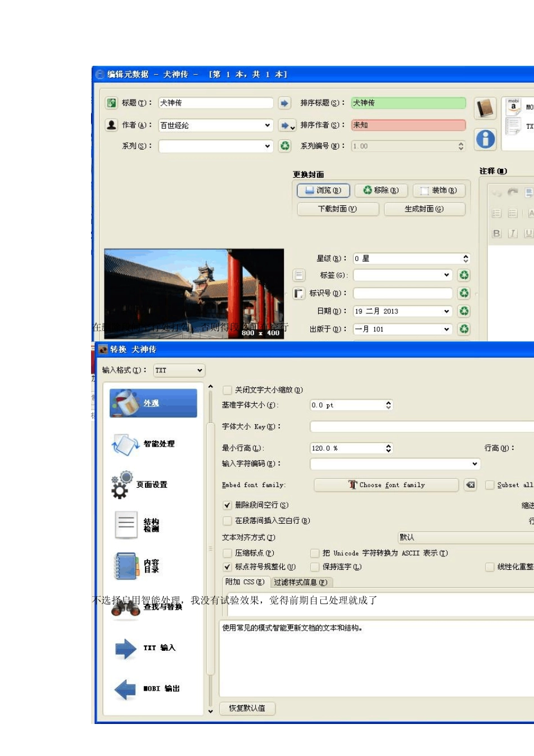Image resolution: width=534 pixels, height=756 pixels.
Task: Click 下载封面 button
Action: tap(337, 209)
